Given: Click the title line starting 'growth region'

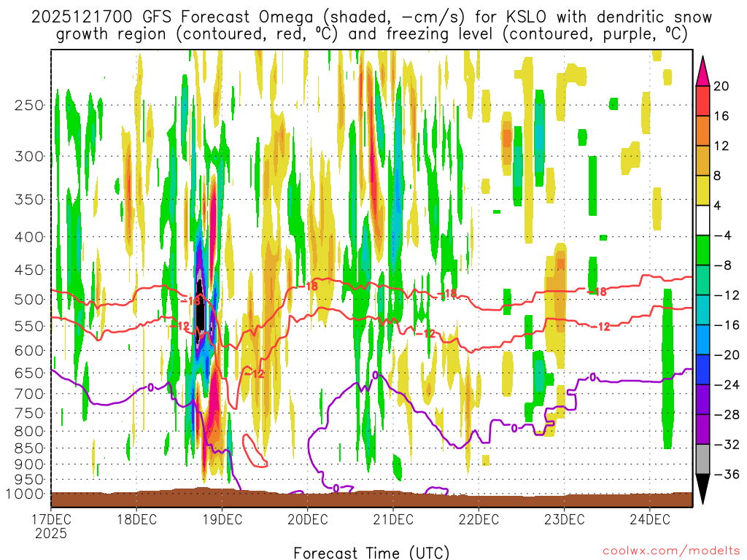Looking at the screenshot, I should (371, 34).
